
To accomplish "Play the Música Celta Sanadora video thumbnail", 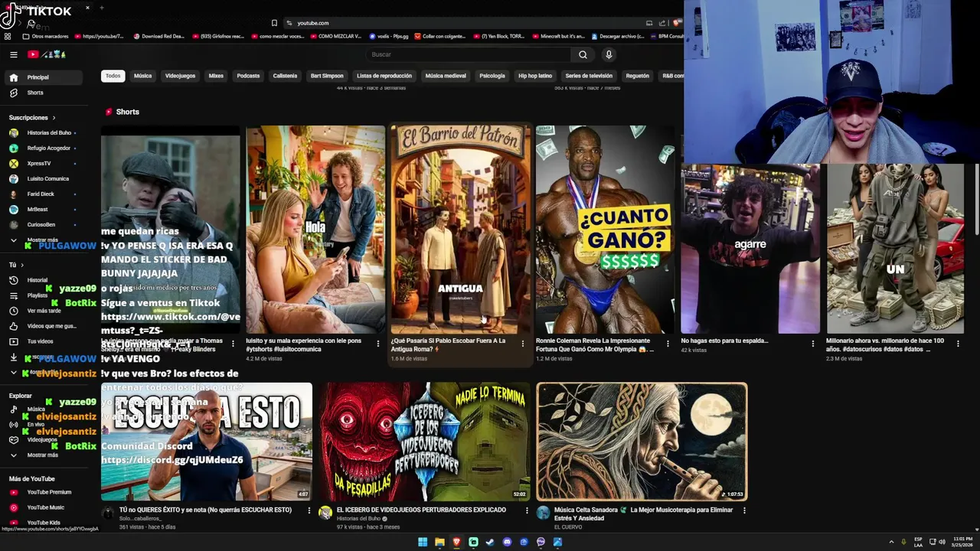I will (642, 442).
